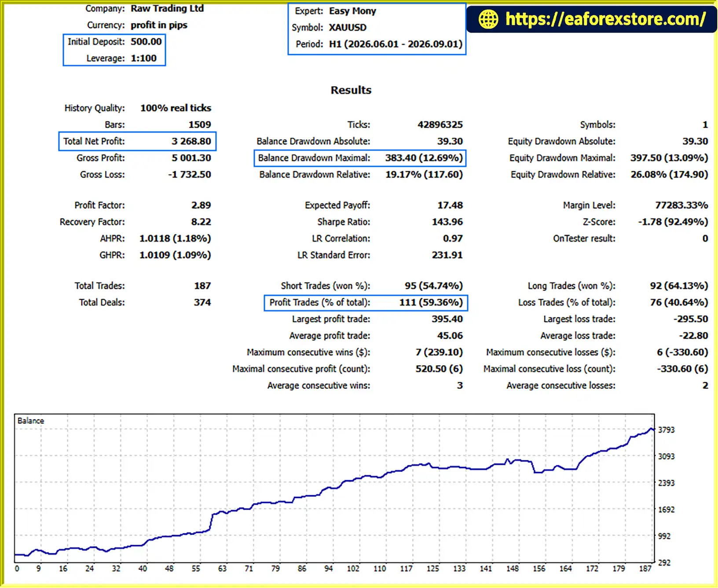The image size is (718, 588).
Task: Select Profit Trades value 111 (59.36%)
Action: point(431,303)
